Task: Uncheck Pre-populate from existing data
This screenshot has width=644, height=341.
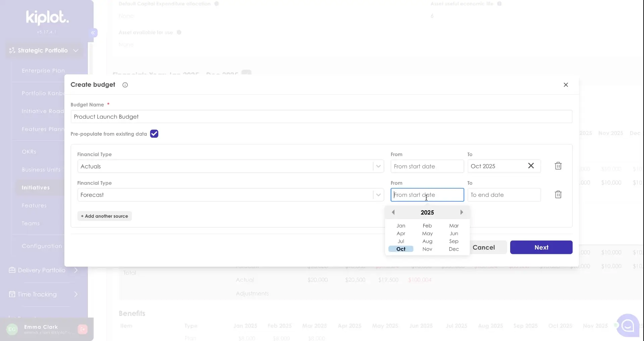Action: coord(154,134)
